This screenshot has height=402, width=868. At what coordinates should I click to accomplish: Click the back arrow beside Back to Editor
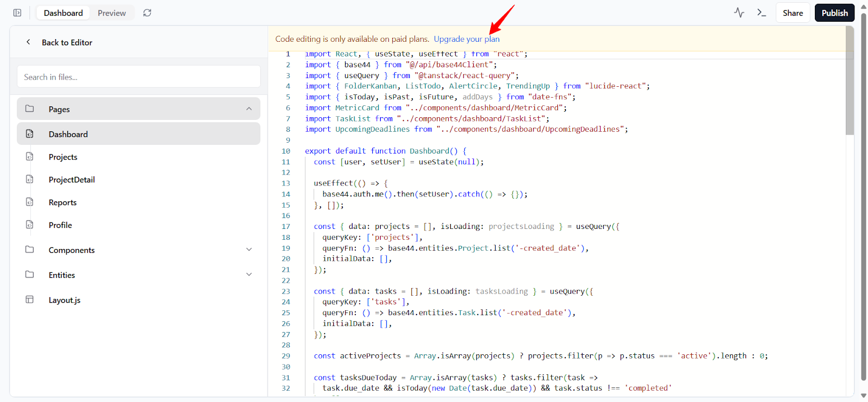(x=28, y=42)
